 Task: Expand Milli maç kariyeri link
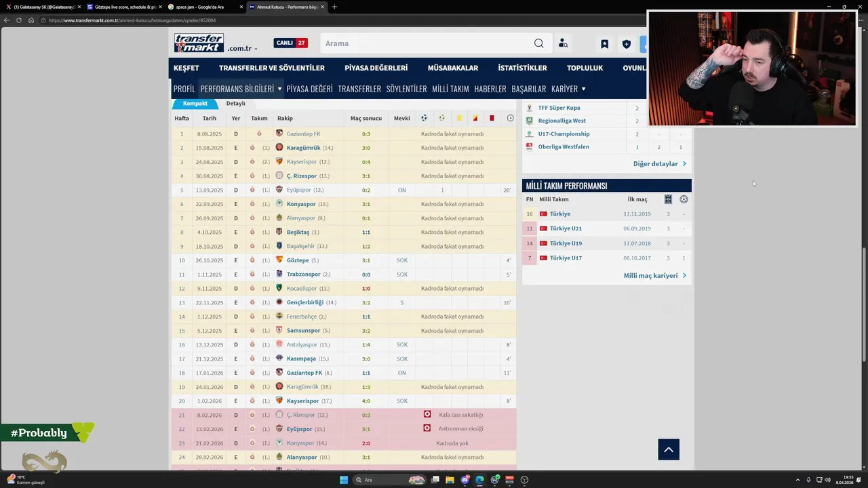[655, 276]
